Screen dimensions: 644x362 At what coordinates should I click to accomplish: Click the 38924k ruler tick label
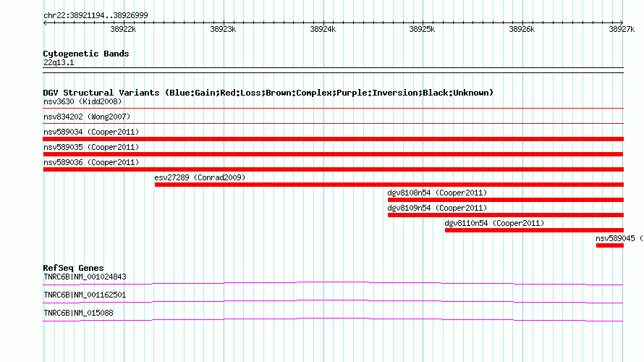323,29
